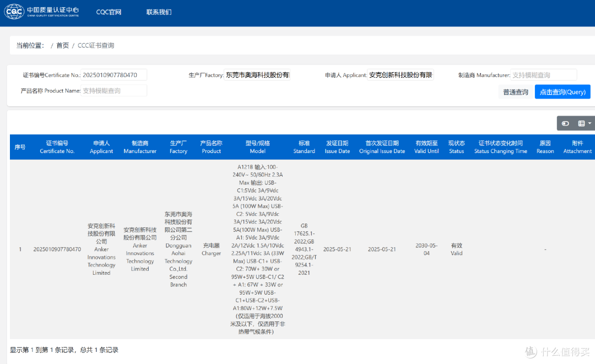Click the Manufacturer column header in table

(140, 147)
